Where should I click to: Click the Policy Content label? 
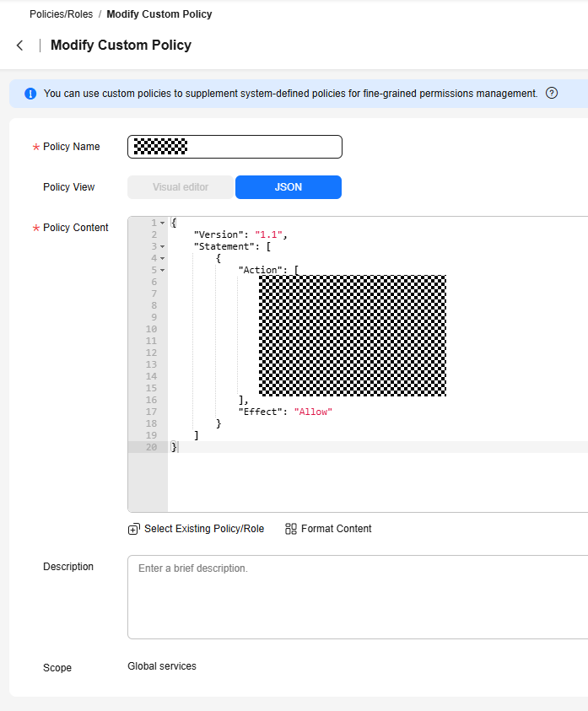76,228
